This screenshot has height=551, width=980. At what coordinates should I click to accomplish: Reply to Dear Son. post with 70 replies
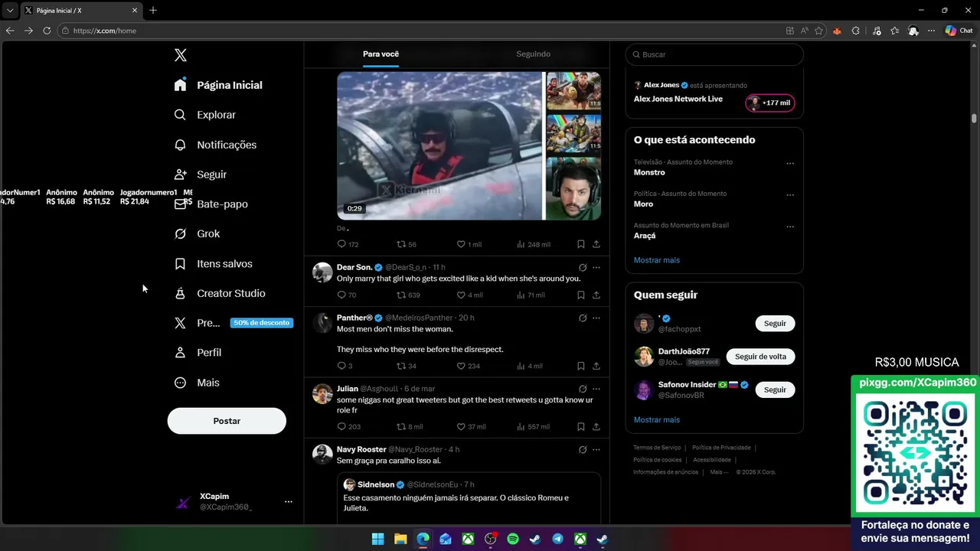(347, 295)
